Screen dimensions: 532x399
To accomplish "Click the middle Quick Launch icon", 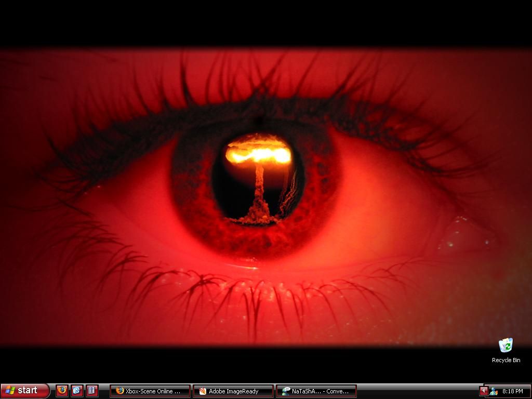I will coord(77,390).
